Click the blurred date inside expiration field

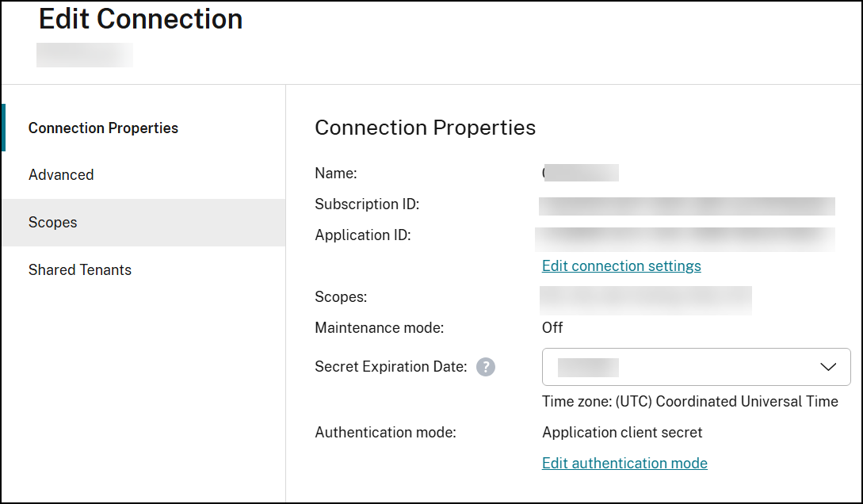point(588,367)
